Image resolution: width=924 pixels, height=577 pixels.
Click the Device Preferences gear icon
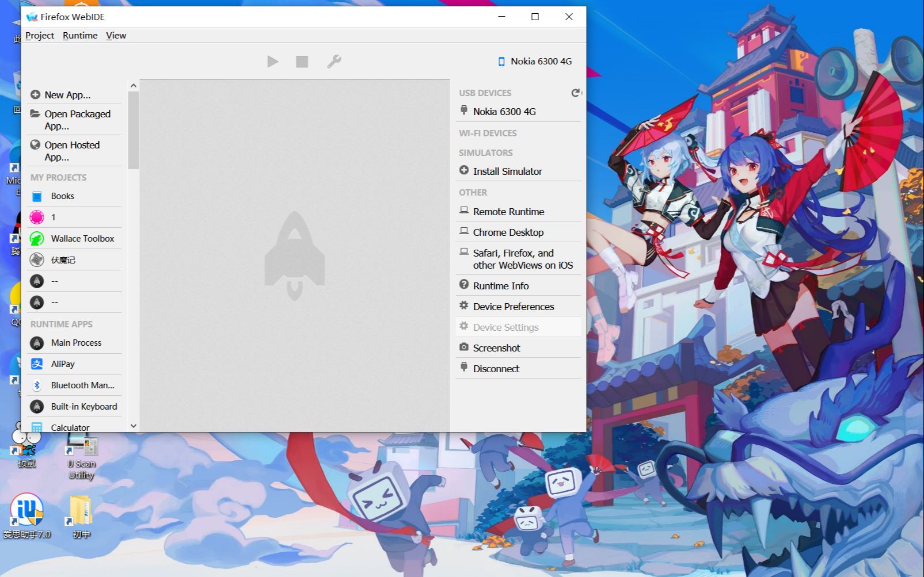464,305
